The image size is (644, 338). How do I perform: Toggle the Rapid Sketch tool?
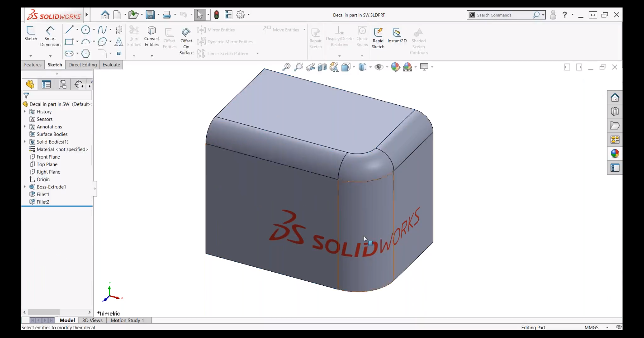tap(378, 38)
